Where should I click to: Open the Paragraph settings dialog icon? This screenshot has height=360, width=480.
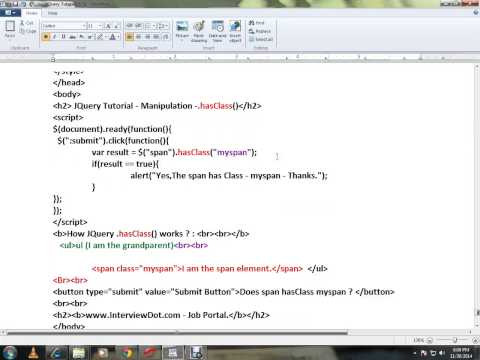tap(166, 37)
